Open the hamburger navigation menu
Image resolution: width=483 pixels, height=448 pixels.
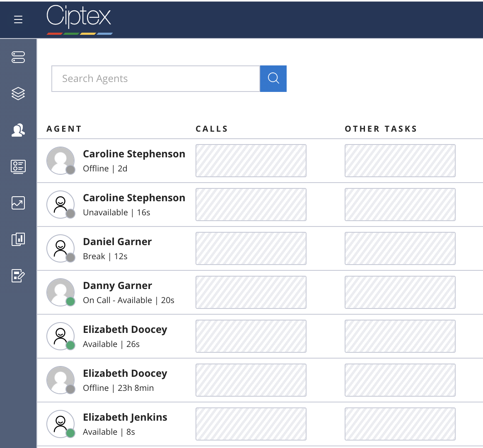[x=18, y=19]
